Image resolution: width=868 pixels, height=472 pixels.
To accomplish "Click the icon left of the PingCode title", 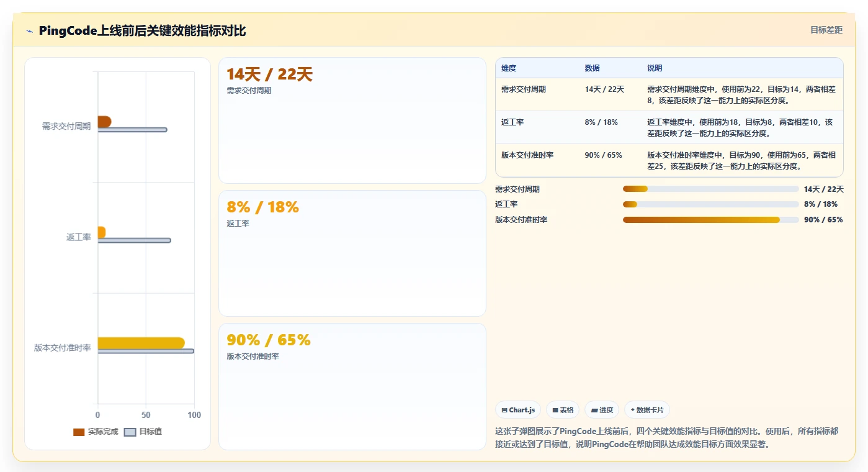I will point(29,31).
